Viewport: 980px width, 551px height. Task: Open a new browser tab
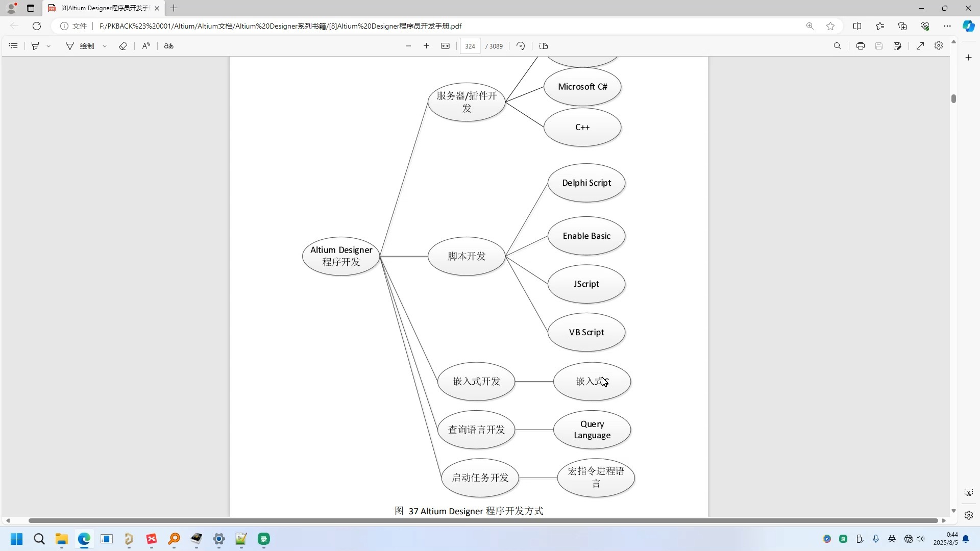tap(174, 8)
